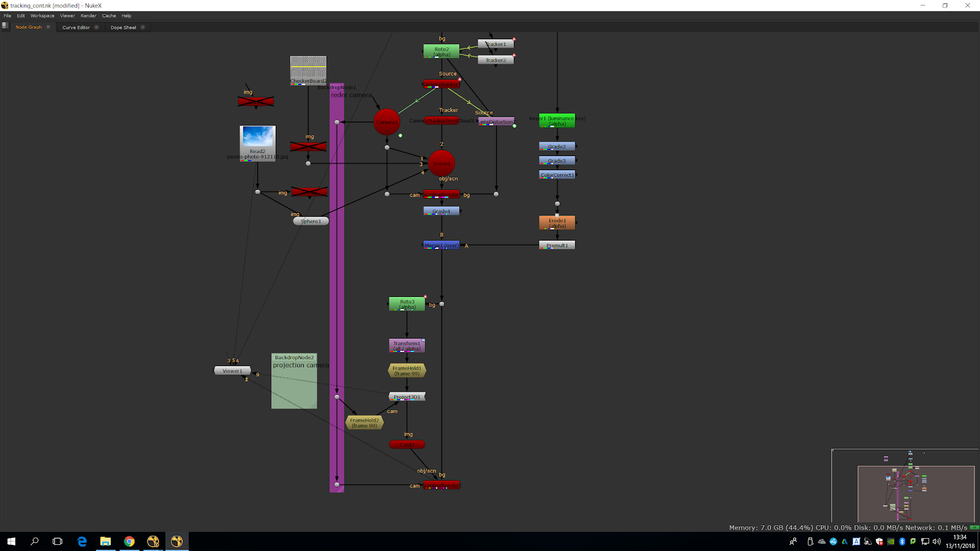980x551 pixels.
Task: Select the Keyer1 luminance key node
Action: pos(557,121)
